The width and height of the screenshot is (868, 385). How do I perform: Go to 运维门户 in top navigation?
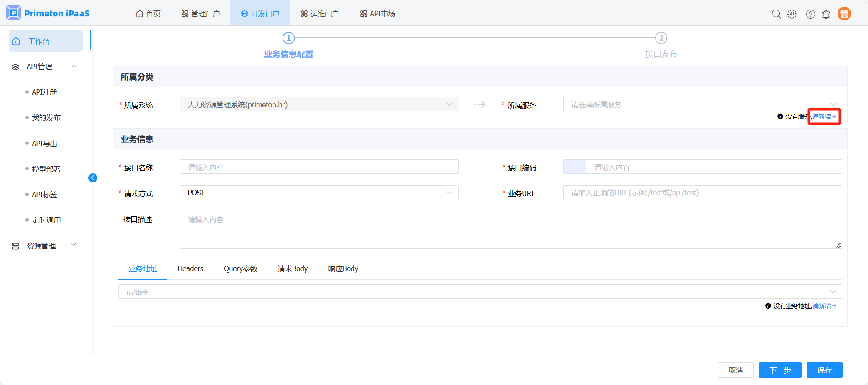[320, 14]
